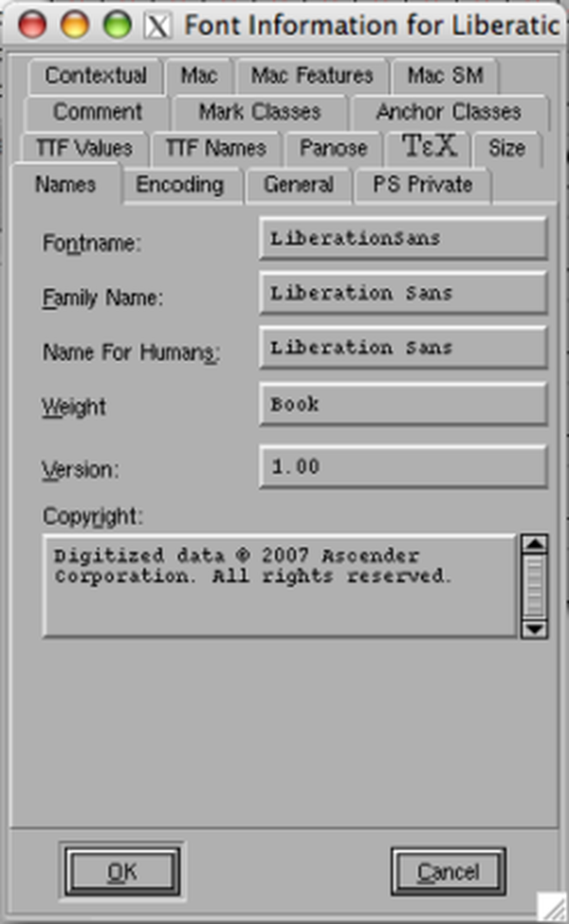Click the copyright scrollbar thumb
The height and width of the screenshot is (924, 569).
point(535,587)
